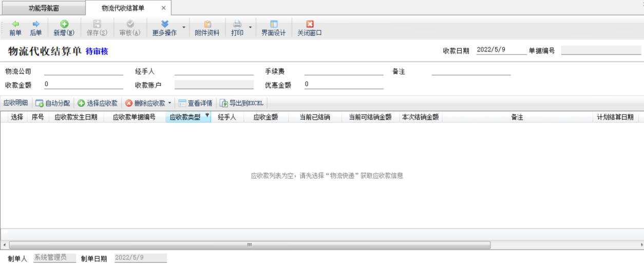Go to next document with 后单 arrow
Screen dimensions: 644x266
point(36,24)
